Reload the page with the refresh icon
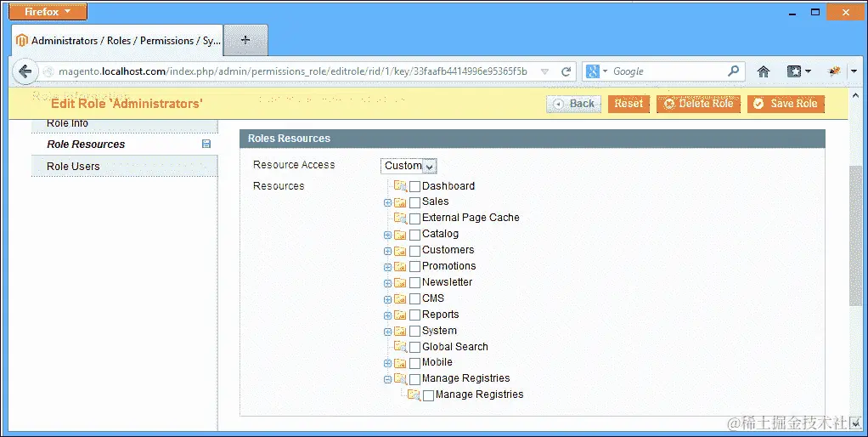Image resolution: width=868 pixels, height=437 pixels. tap(566, 71)
